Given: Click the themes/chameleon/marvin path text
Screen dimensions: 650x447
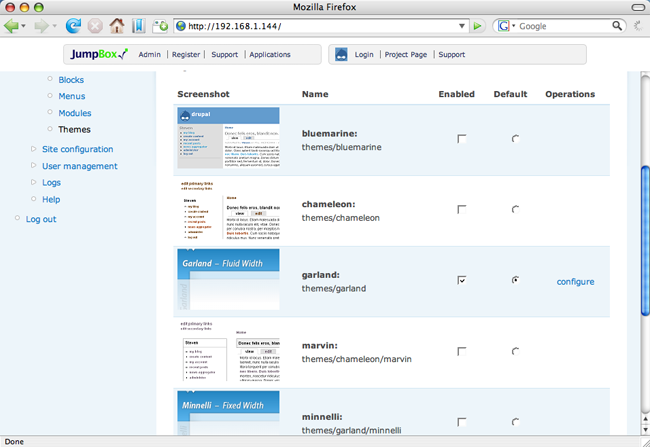Looking at the screenshot, I should click(x=357, y=359).
